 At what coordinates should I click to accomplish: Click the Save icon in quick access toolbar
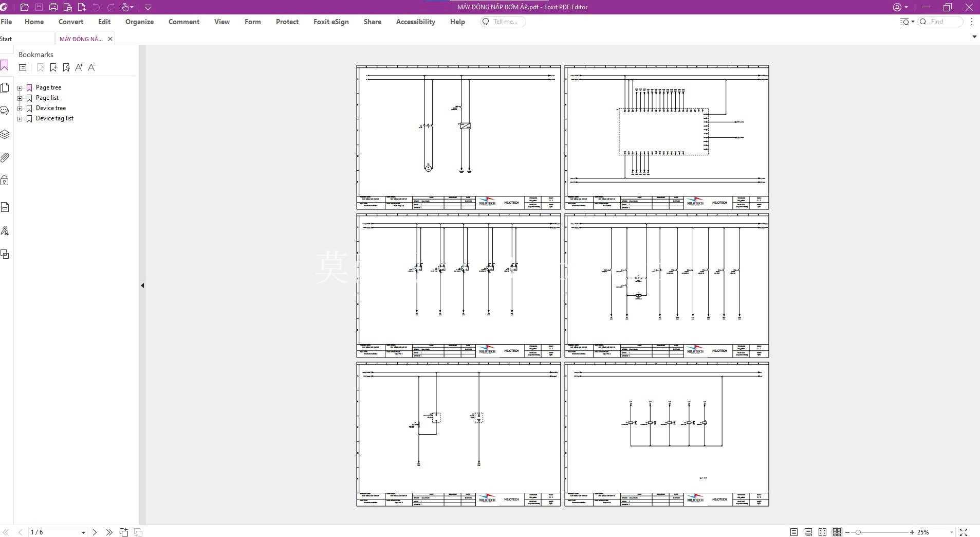(x=39, y=7)
